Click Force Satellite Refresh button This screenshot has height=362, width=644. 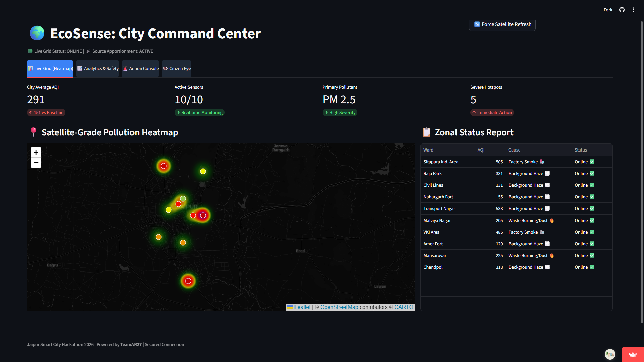pyautogui.click(x=502, y=24)
